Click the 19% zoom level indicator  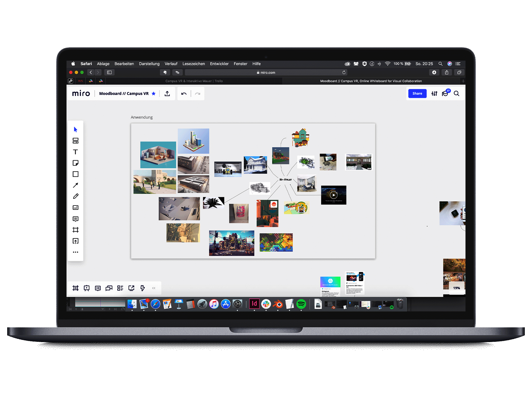456,288
